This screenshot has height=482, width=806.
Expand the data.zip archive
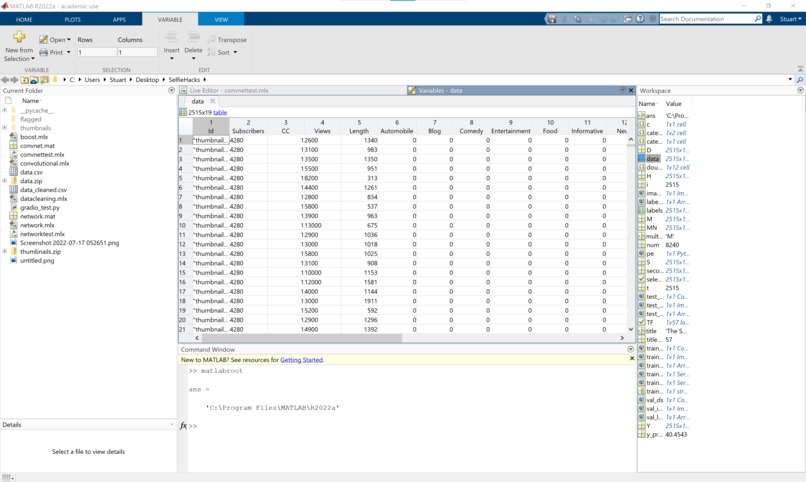tap(5, 181)
